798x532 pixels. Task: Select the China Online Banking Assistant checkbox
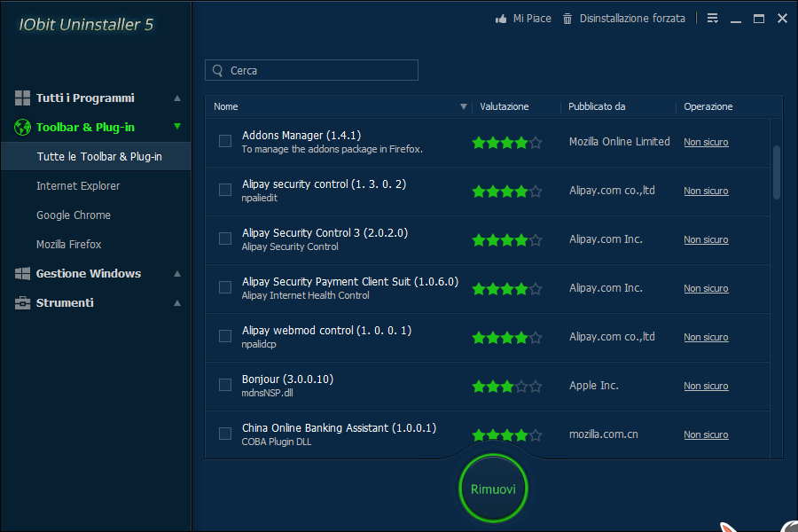point(225,434)
